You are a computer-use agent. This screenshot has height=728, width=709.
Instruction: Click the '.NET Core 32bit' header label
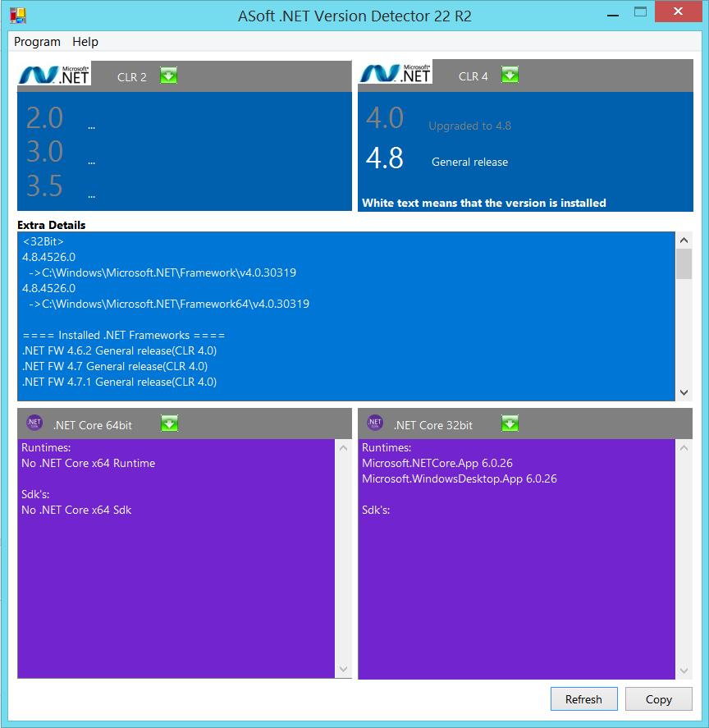pyautogui.click(x=433, y=425)
